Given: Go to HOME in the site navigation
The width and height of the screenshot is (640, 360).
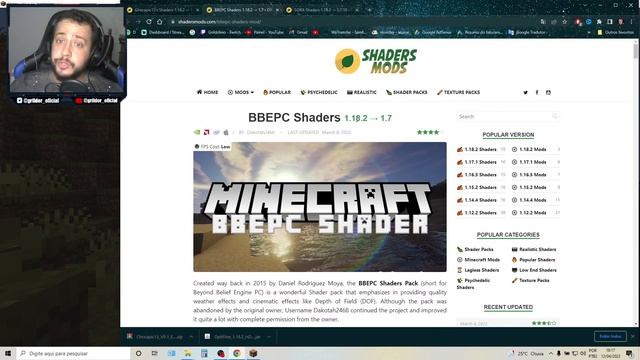Looking at the screenshot, I should tap(207, 93).
